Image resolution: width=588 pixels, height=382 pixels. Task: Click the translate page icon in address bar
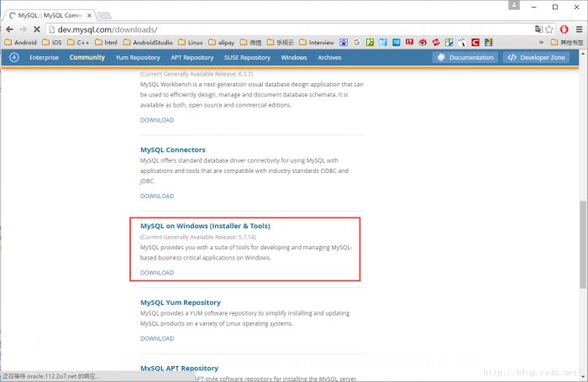coord(538,29)
